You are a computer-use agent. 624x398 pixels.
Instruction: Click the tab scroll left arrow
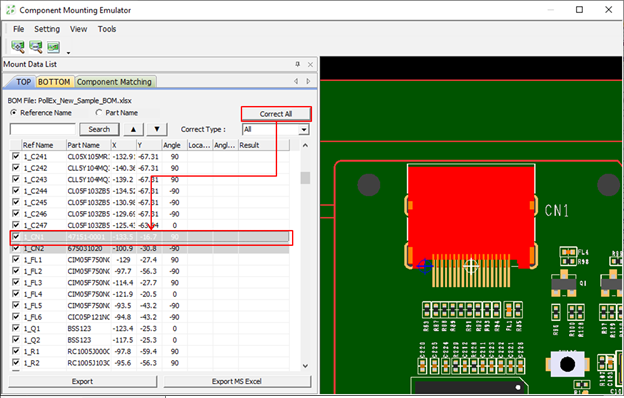pos(296,81)
